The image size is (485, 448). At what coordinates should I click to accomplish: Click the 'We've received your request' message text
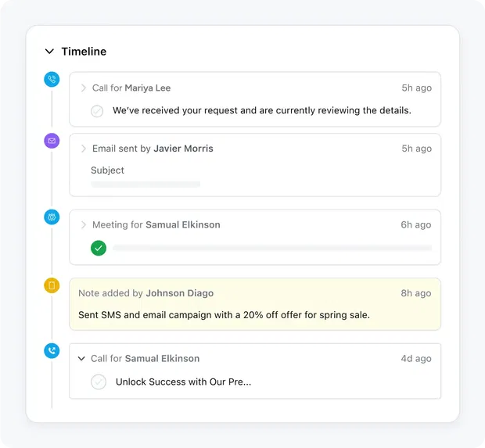pos(262,110)
